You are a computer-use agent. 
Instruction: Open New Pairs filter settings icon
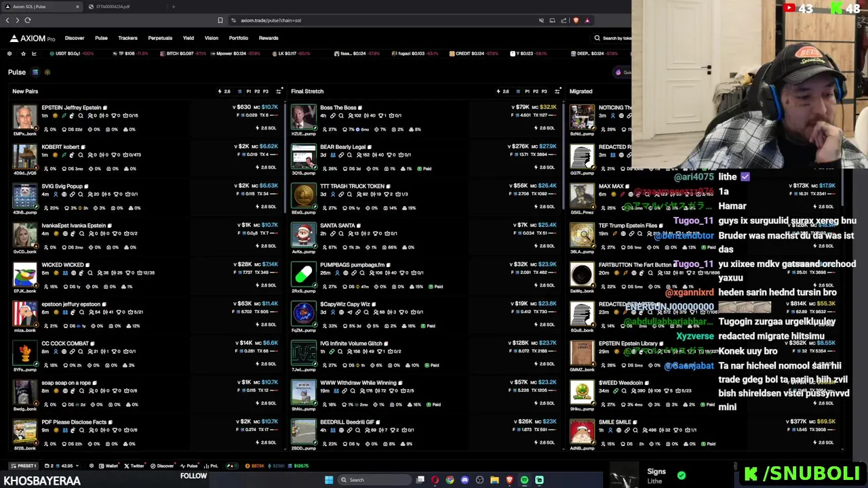point(279,91)
